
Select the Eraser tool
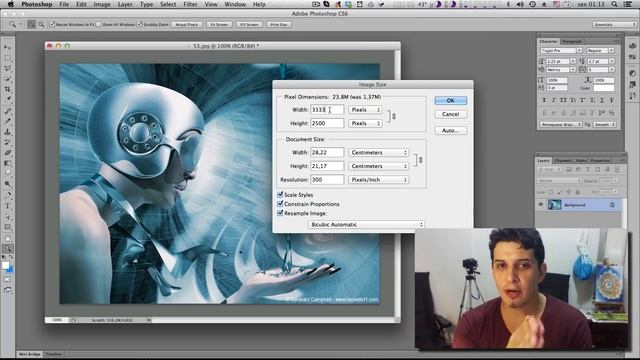7,153
